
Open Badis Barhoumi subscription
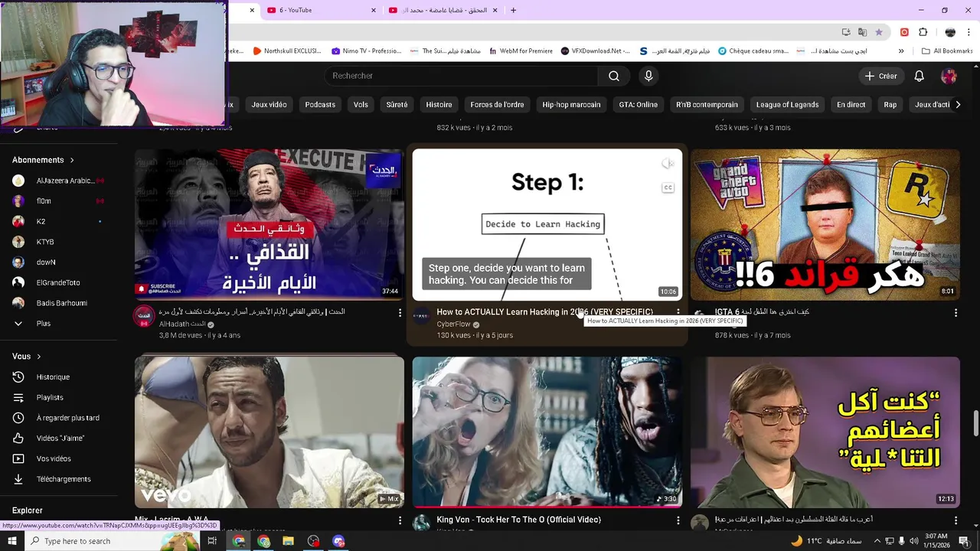pyautogui.click(x=61, y=303)
